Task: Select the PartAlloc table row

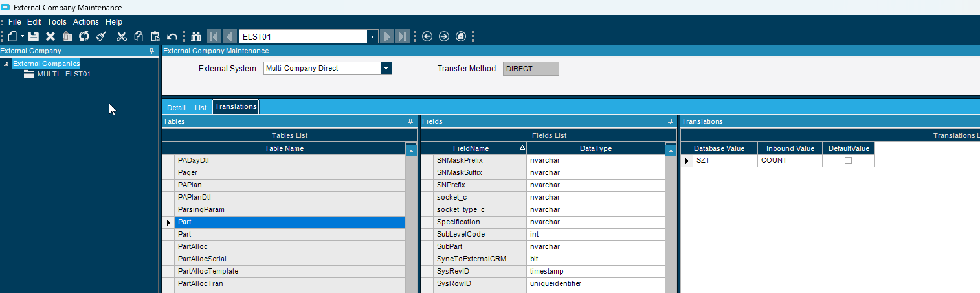Action: pos(193,246)
